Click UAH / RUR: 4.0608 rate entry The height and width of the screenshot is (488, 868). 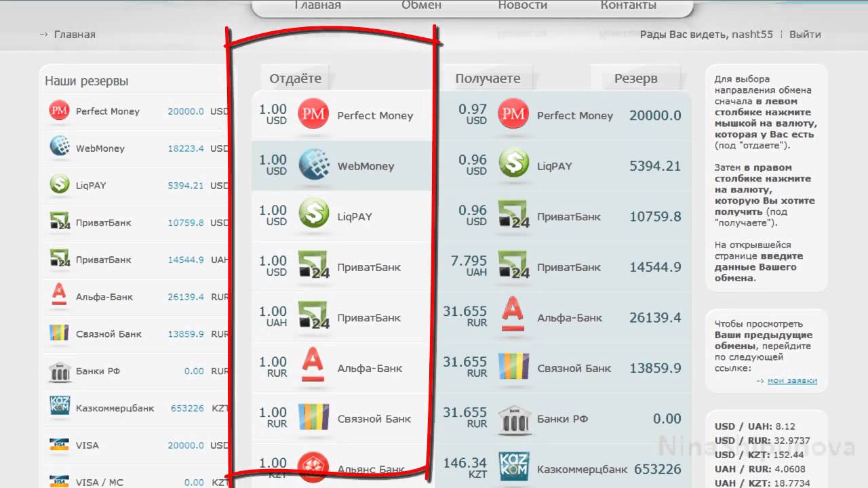pos(760,468)
